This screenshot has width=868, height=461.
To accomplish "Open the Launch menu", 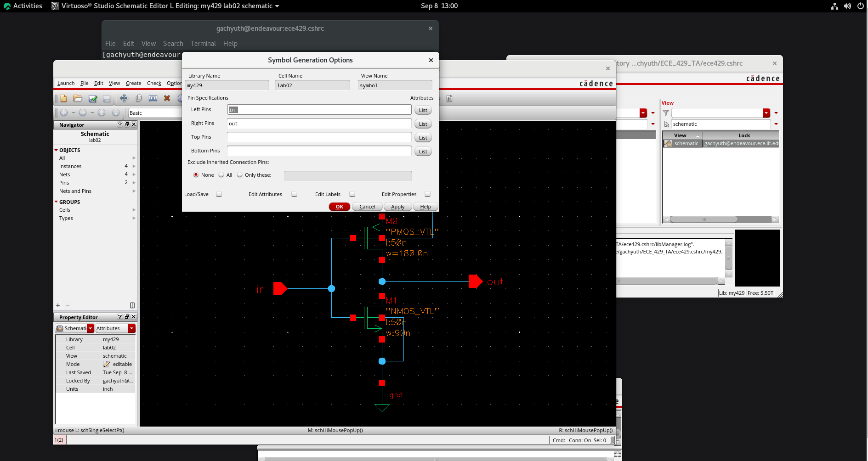I will tap(66, 83).
